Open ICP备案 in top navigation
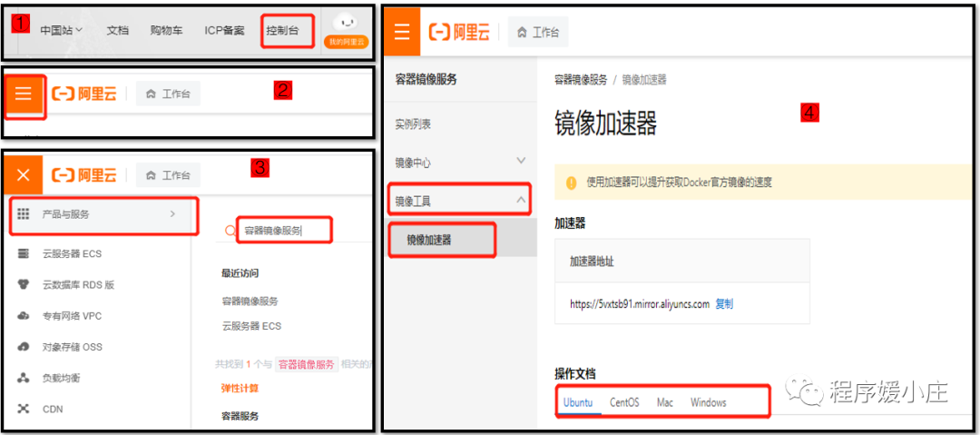The height and width of the screenshot is (435, 980). pos(224,31)
